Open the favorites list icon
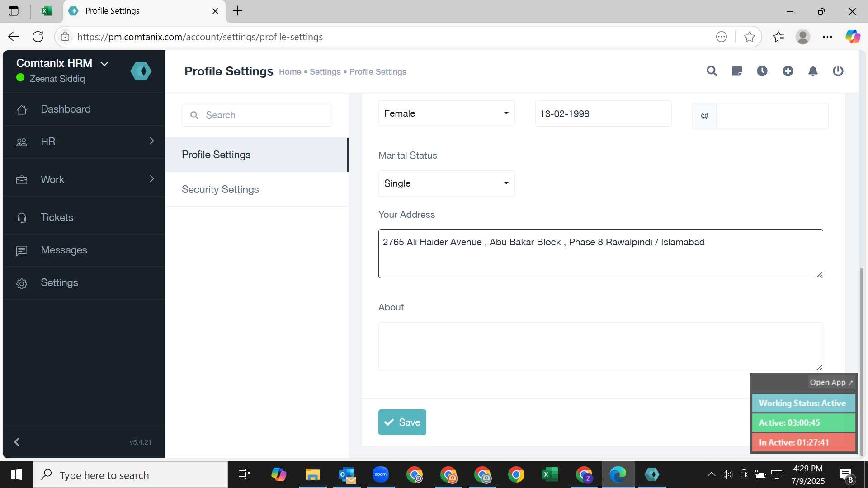The image size is (868, 488). pos(778,37)
